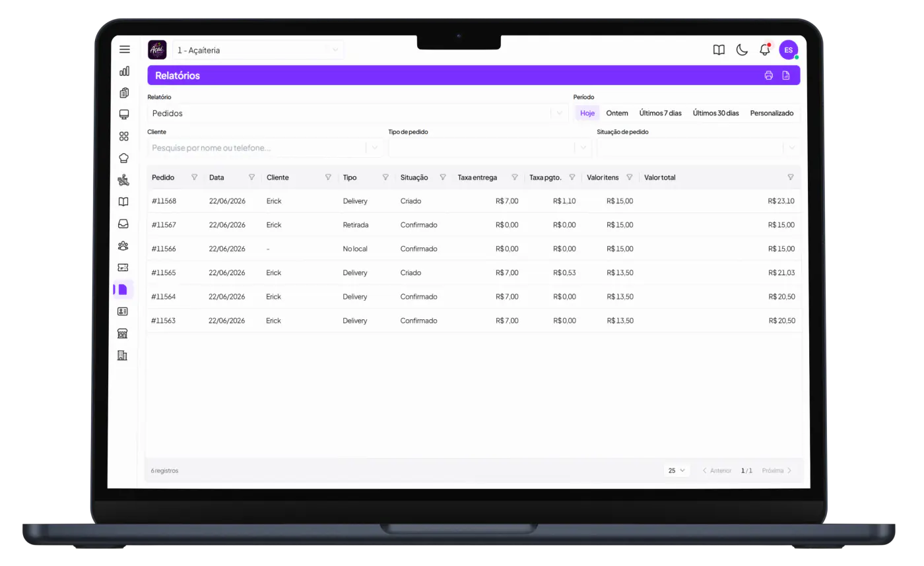The image size is (924, 566).
Task: Click the R$ 0,53 payment fee
Action: pos(564,272)
